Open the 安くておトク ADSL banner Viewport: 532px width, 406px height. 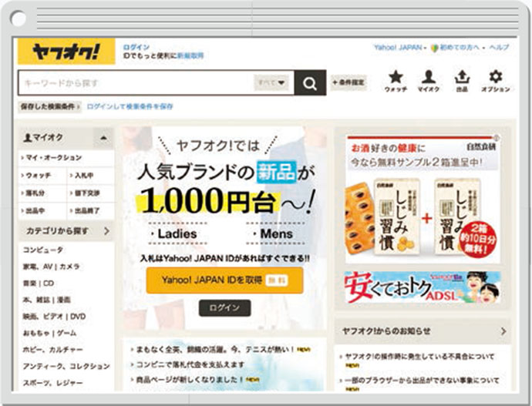(x=423, y=287)
